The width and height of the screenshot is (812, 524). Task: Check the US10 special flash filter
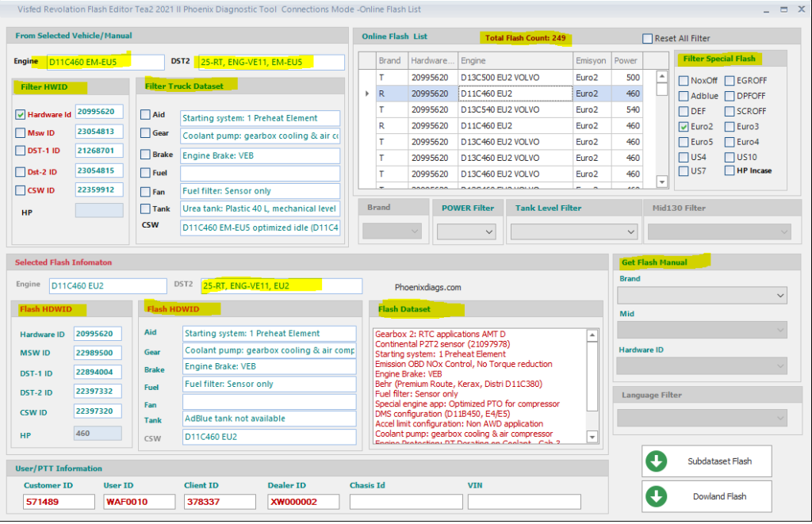click(730, 158)
